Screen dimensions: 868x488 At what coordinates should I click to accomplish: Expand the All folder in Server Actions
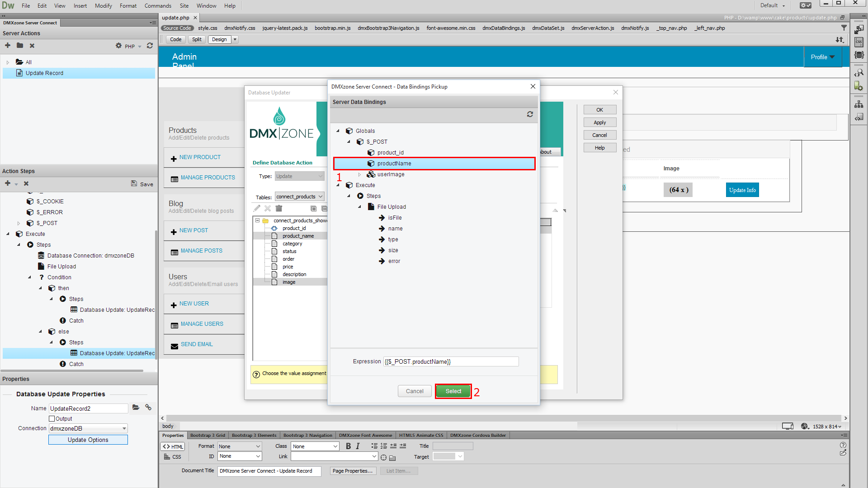point(8,62)
